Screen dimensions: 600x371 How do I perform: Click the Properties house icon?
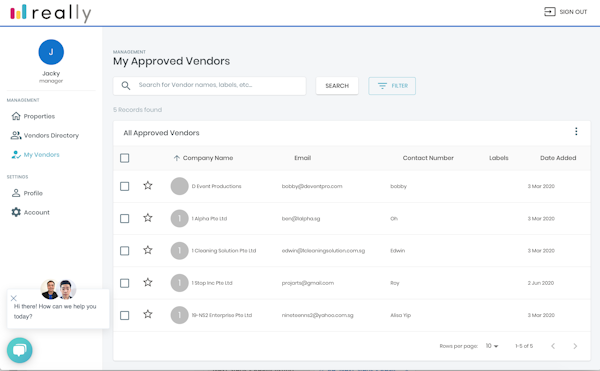(16, 116)
